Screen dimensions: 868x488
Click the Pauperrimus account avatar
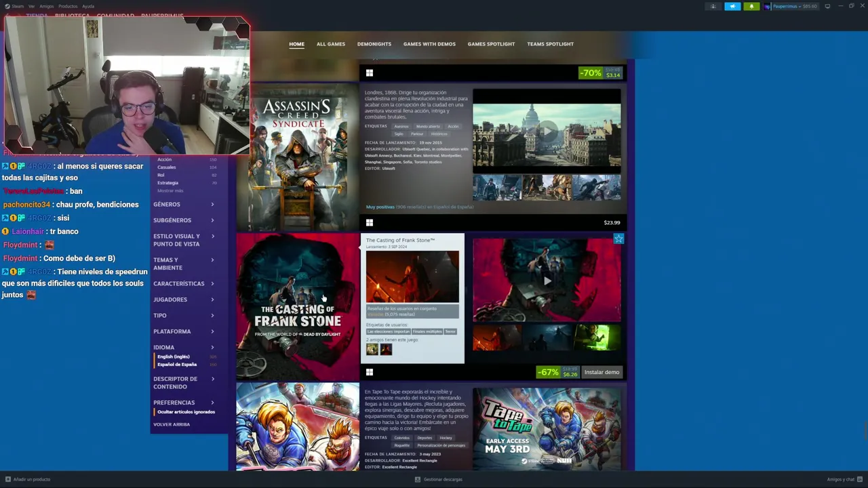point(768,6)
